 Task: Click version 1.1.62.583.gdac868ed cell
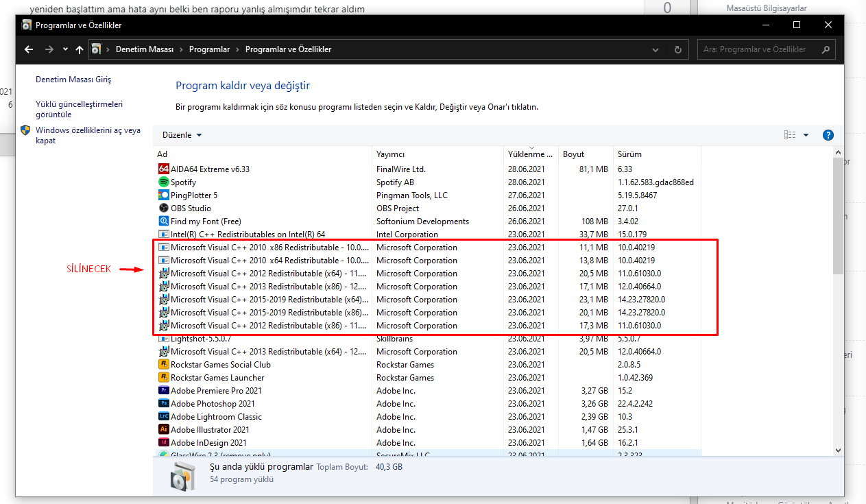655,182
